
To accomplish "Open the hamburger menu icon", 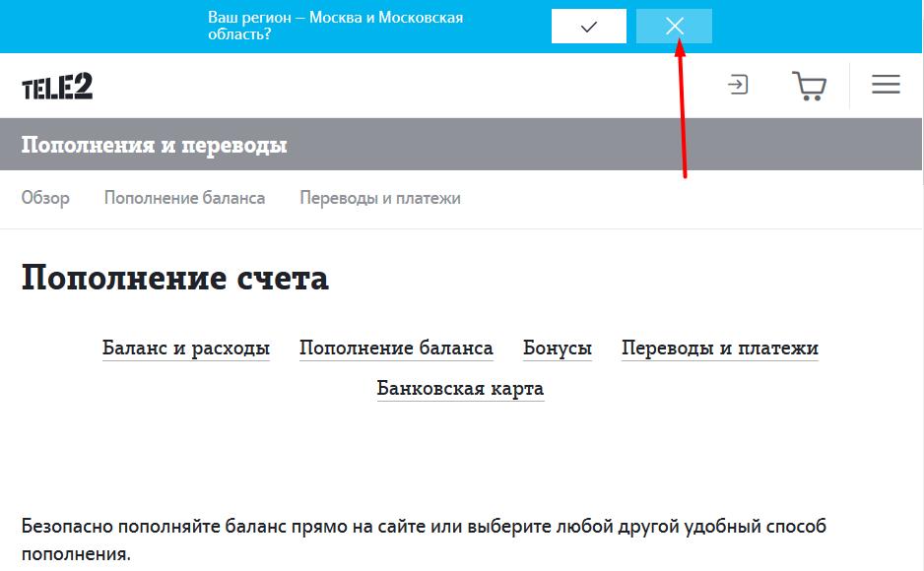I will click(x=886, y=85).
